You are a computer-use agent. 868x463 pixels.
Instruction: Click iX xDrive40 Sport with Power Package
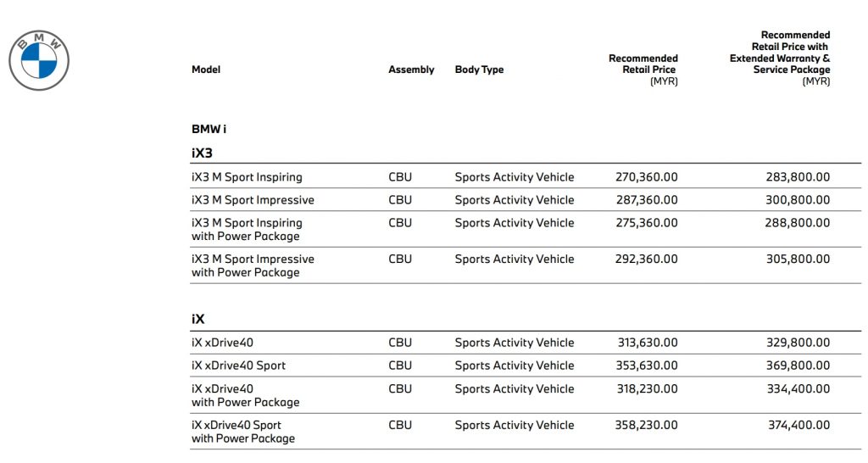(x=243, y=432)
